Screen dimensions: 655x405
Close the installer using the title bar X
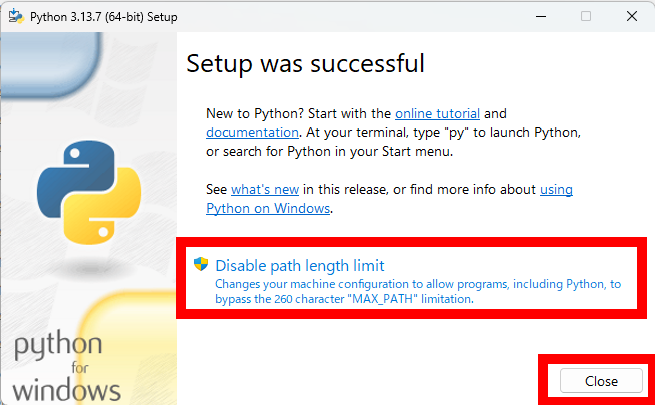pos(632,16)
